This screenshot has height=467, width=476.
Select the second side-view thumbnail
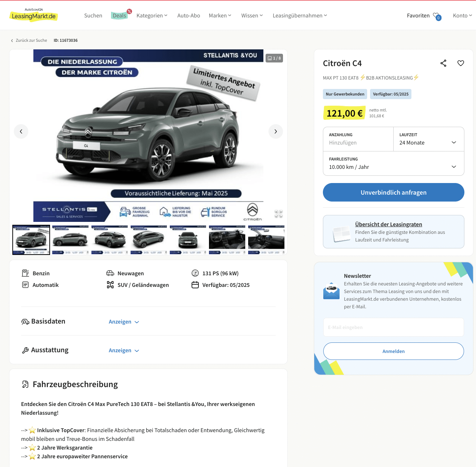(70, 240)
